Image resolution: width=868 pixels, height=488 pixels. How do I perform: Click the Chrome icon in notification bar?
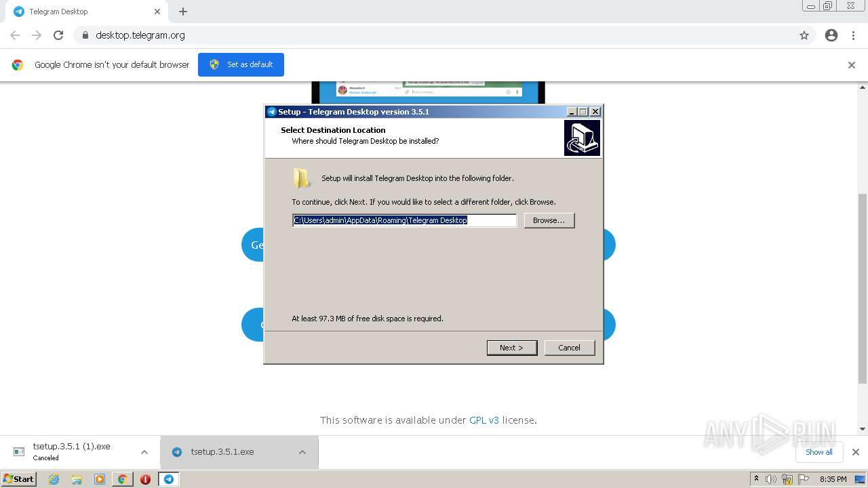pyautogui.click(x=18, y=65)
